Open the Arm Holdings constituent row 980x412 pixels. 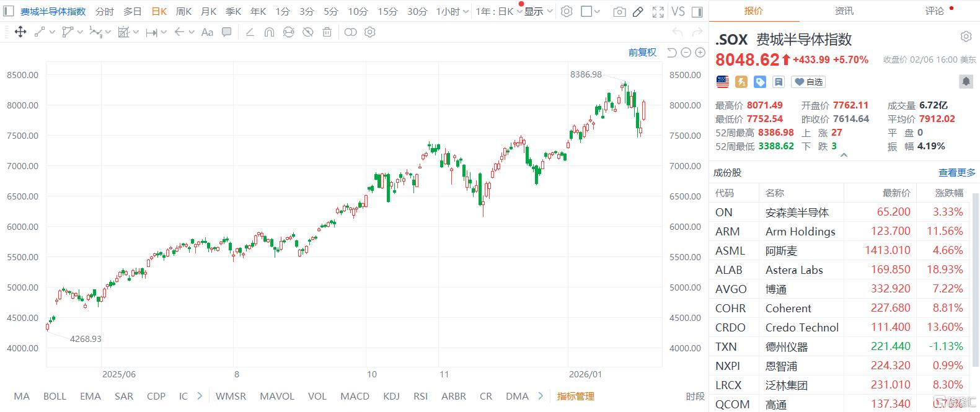pyautogui.click(x=840, y=232)
